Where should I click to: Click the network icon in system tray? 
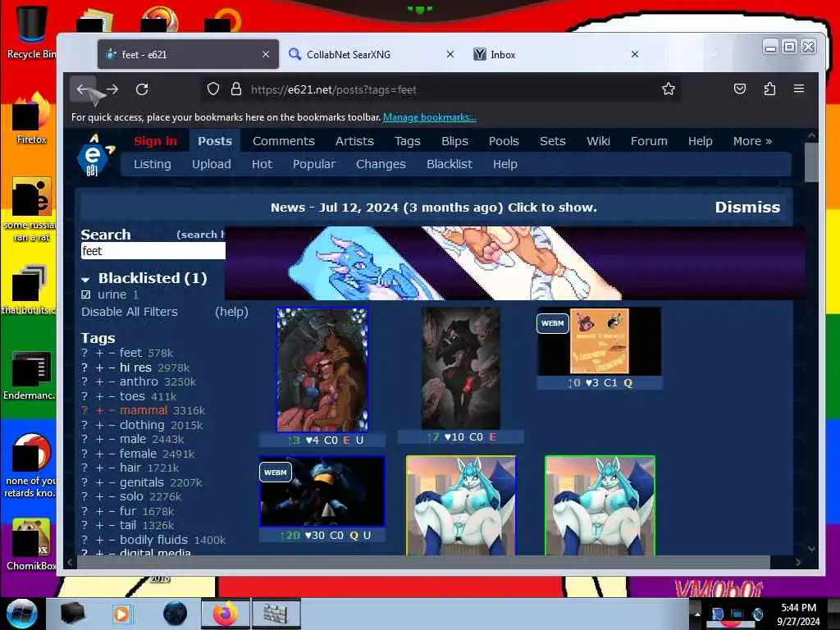tap(737, 614)
